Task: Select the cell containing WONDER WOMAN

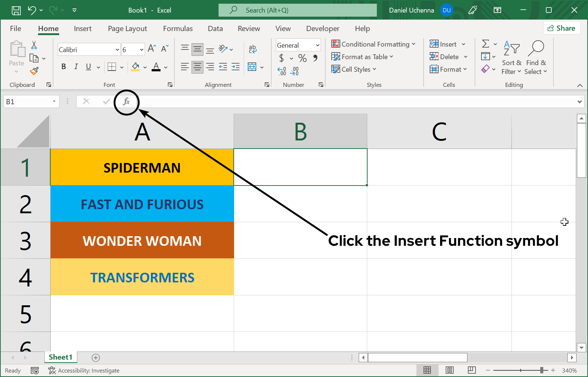Action: (x=142, y=241)
